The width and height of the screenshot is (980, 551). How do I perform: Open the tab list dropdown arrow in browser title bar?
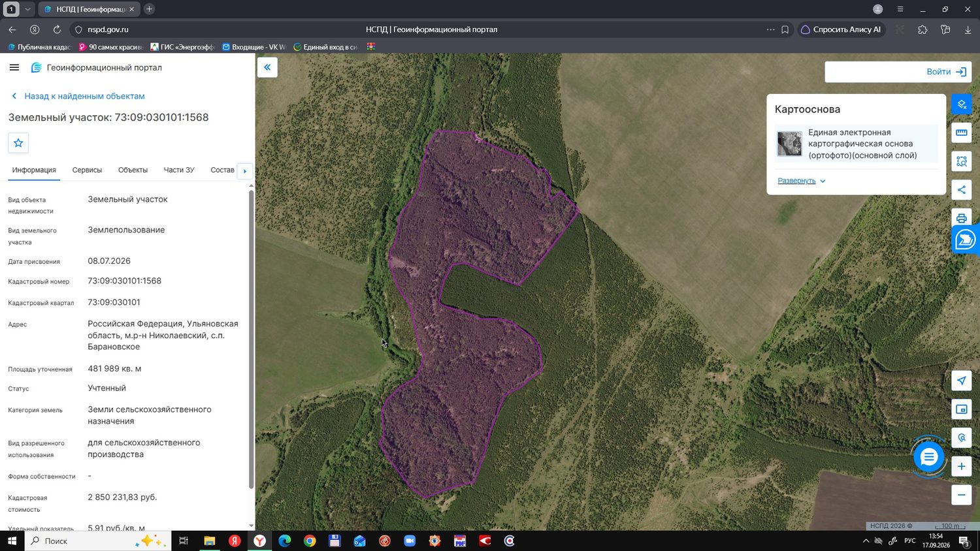click(x=27, y=9)
